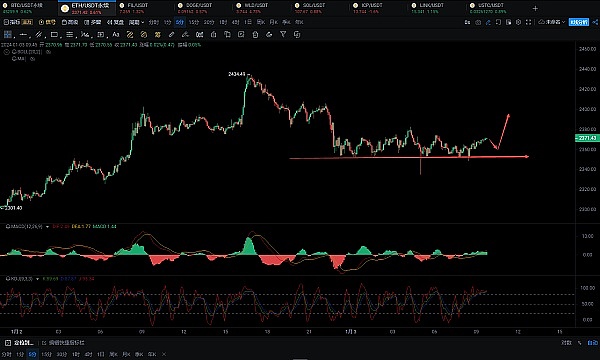
Task: Click the trash delete drawings icon
Action: tap(255, 35)
